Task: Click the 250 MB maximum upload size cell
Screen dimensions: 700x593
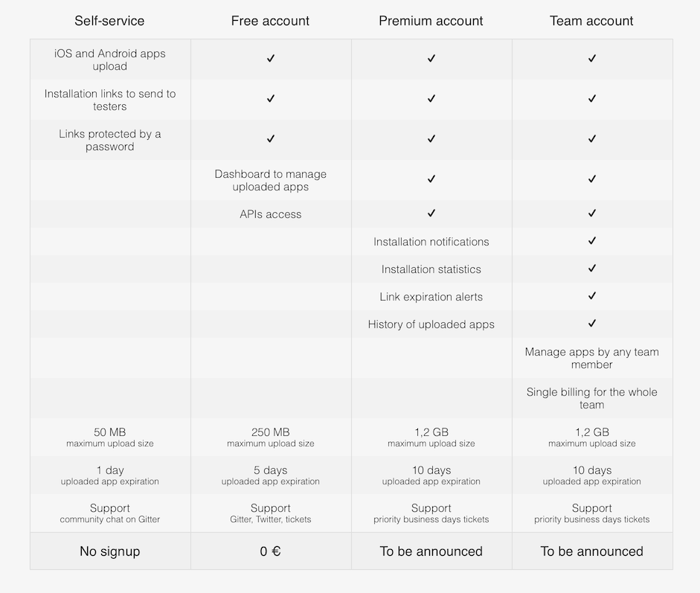Action: point(271,437)
